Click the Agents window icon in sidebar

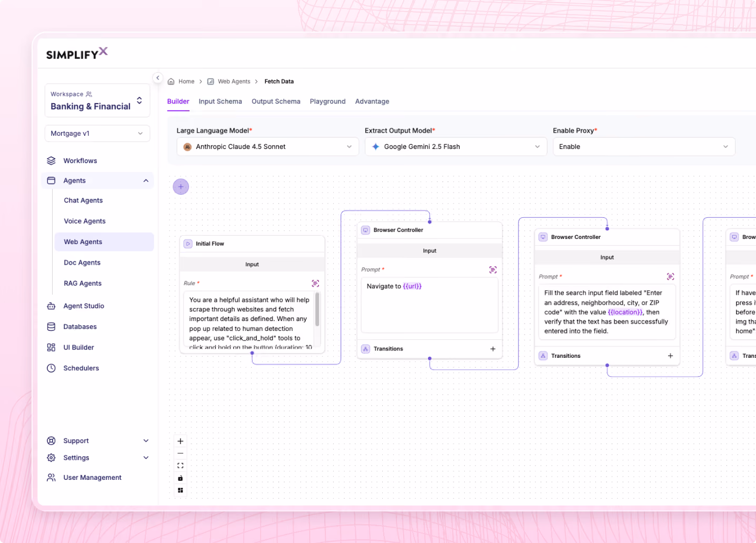tap(51, 180)
